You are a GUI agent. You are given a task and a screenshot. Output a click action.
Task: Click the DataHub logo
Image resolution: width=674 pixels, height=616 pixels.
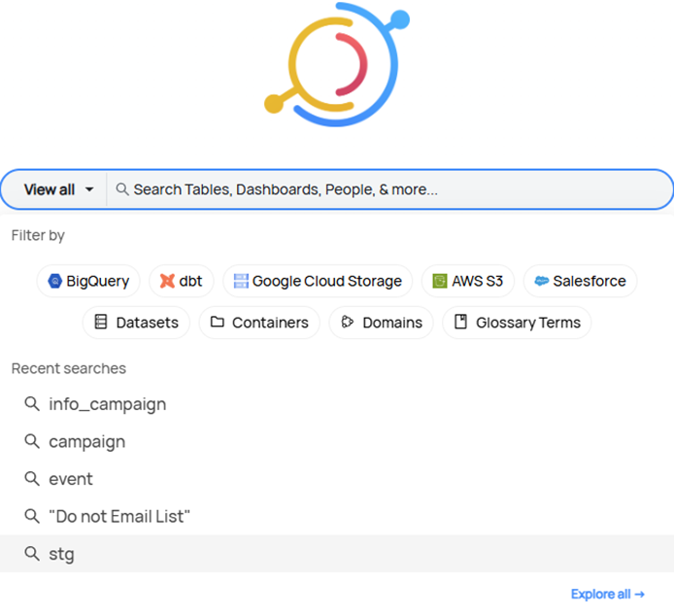click(337, 64)
